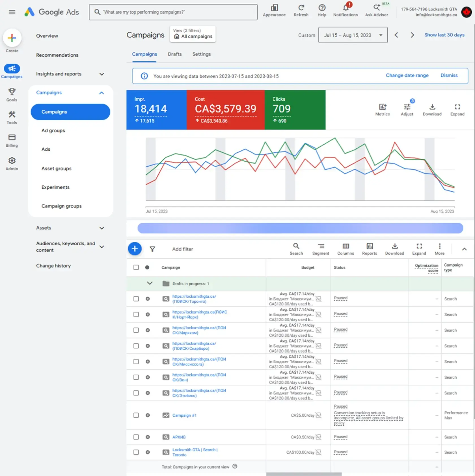Expand the campaigns table

click(x=419, y=249)
